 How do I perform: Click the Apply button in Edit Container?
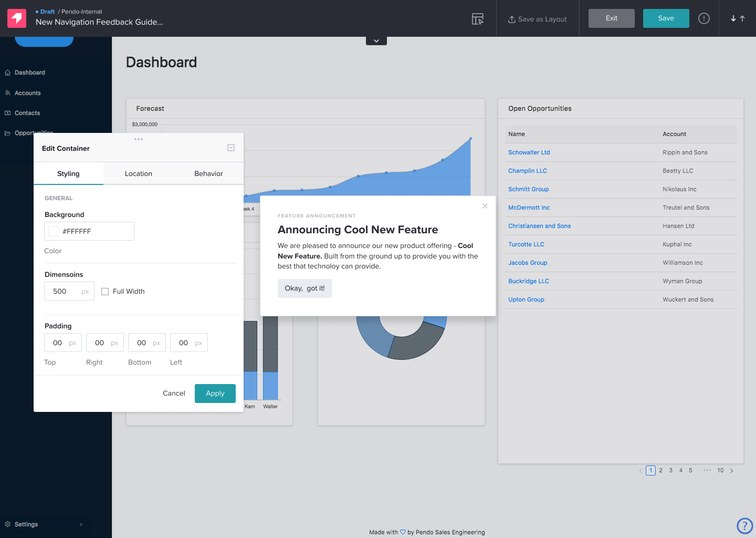(x=215, y=393)
